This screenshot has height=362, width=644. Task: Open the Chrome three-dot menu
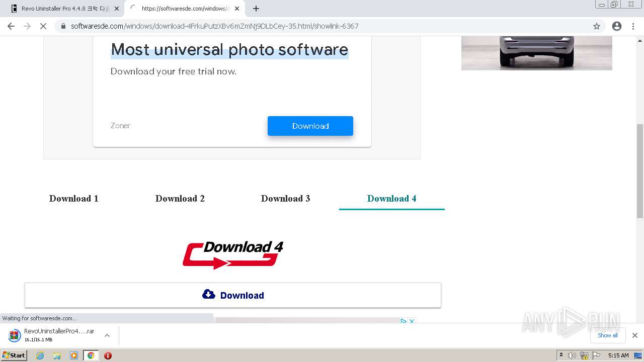pos(633,26)
